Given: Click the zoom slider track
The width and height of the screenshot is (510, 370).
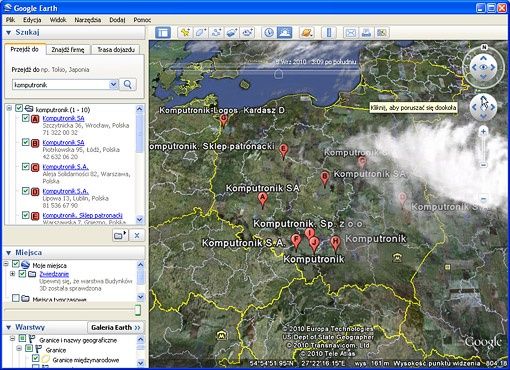Looking at the screenshot, I should click(x=483, y=148).
